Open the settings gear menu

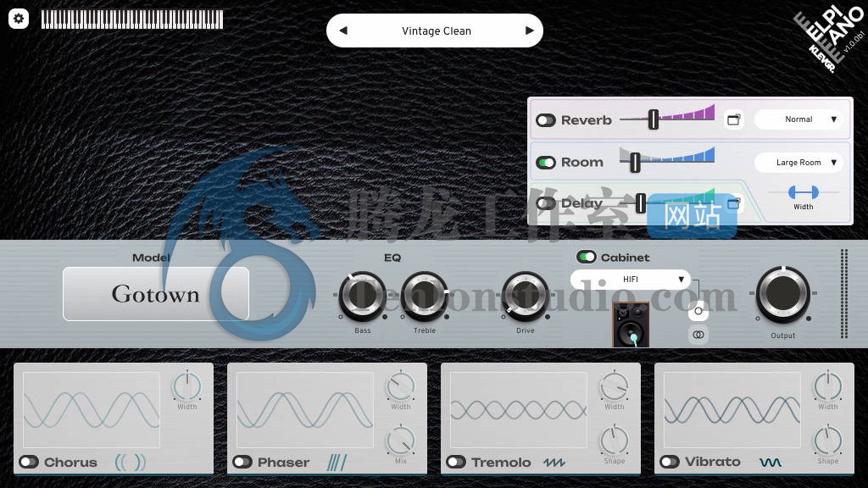coord(19,19)
